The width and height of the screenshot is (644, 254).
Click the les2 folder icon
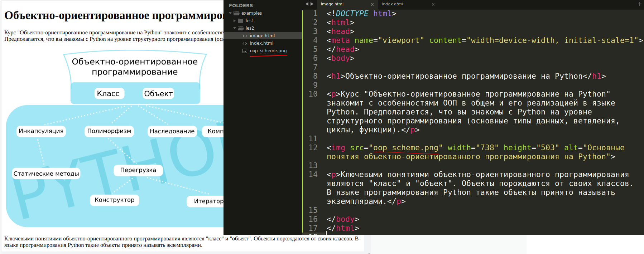coord(241,28)
